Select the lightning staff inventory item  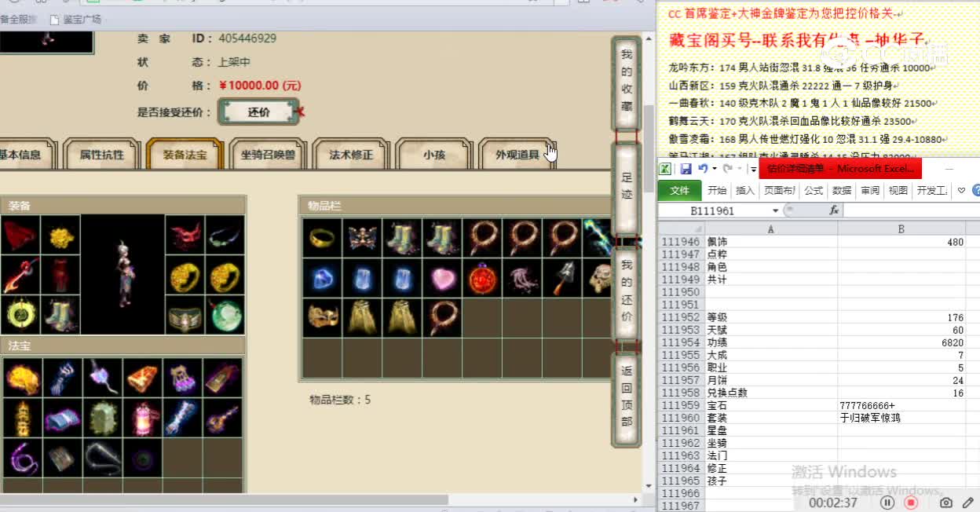coord(598,238)
